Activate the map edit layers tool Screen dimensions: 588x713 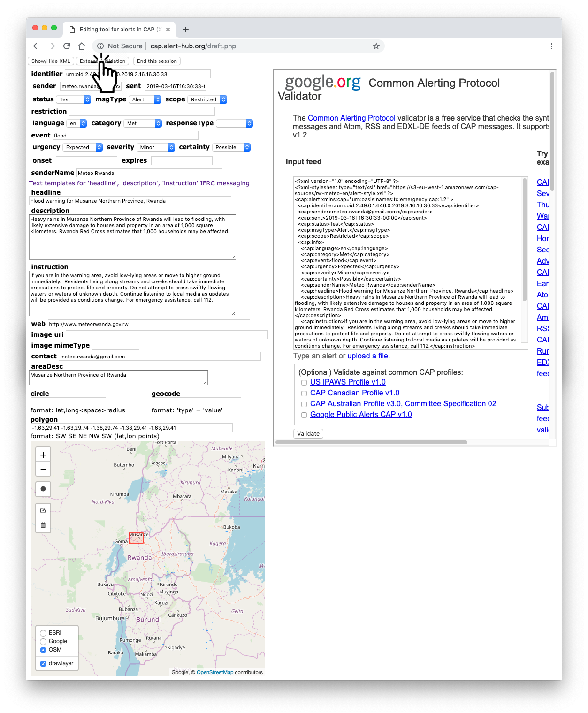[43, 510]
